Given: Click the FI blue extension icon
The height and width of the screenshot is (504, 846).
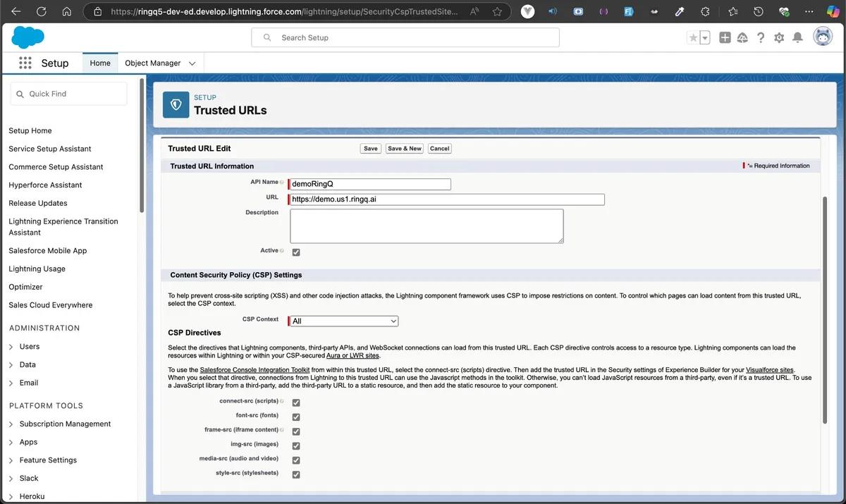Looking at the screenshot, I should (x=629, y=11).
